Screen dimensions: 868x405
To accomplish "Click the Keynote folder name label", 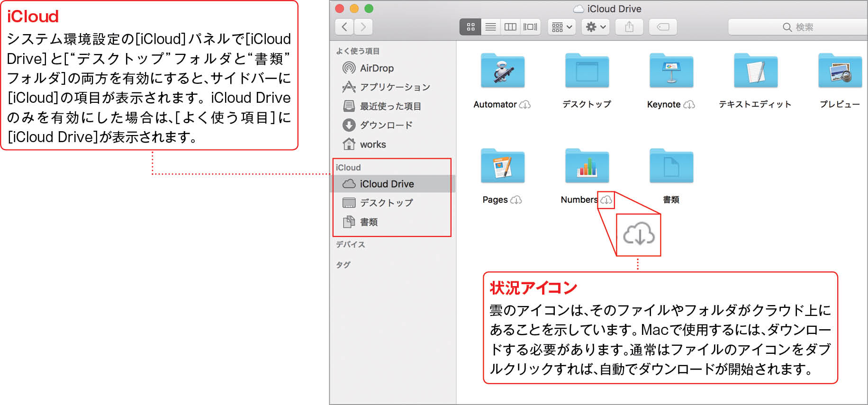I will [664, 105].
